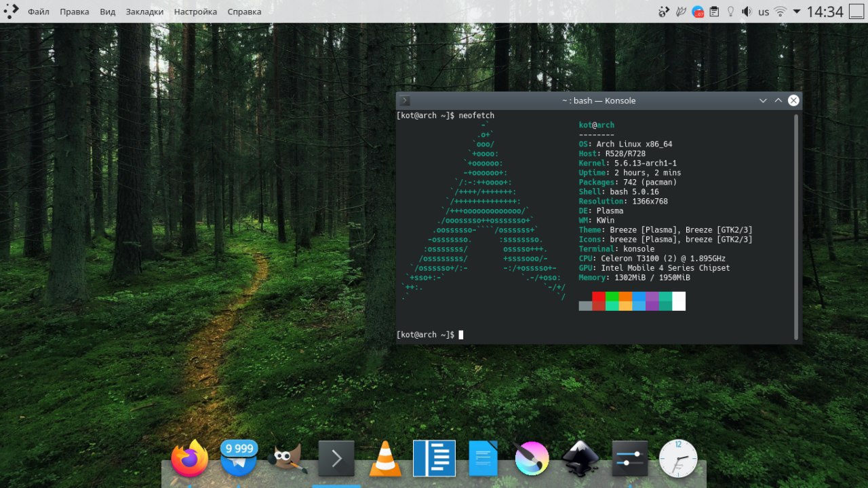Click the Konsole title bar terminal icon

click(x=405, y=100)
